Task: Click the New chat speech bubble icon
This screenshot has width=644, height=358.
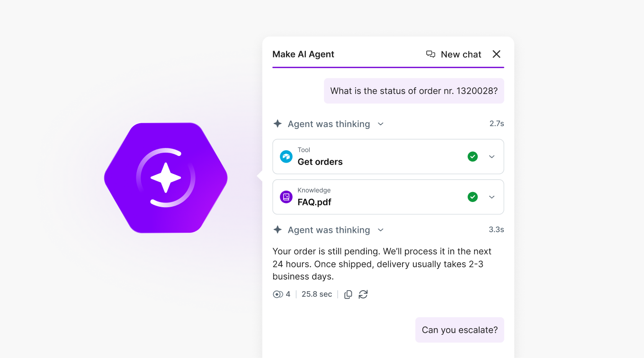Action: tap(430, 54)
